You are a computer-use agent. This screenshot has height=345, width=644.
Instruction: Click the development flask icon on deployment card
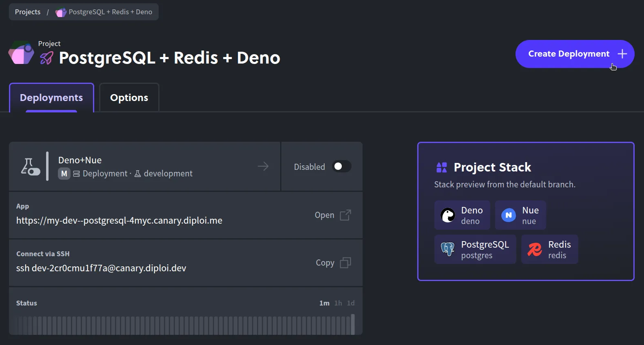[x=30, y=167]
